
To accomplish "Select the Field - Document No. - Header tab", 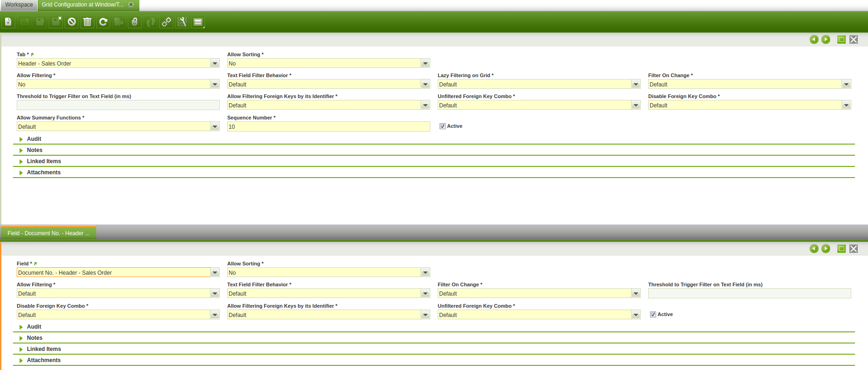I will tap(48, 233).
